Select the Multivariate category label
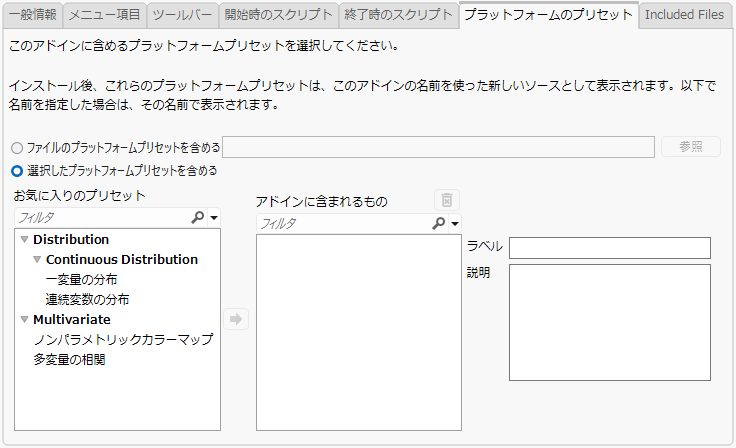Viewport: 736px width, 448px height. point(72,319)
